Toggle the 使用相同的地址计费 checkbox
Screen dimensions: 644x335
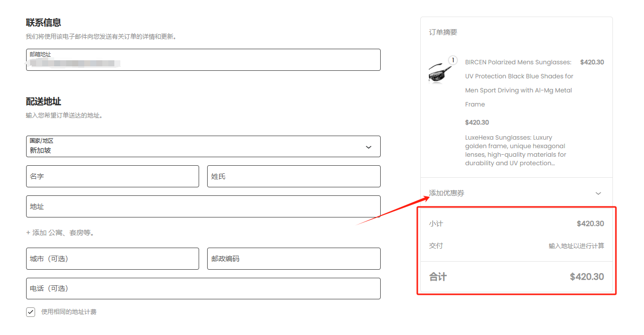click(x=31, y=312)
